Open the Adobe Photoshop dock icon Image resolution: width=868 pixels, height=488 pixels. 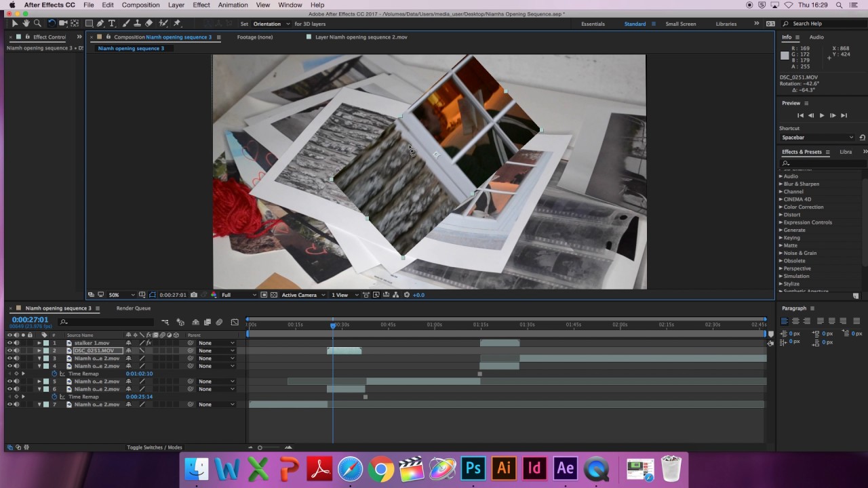473,468
